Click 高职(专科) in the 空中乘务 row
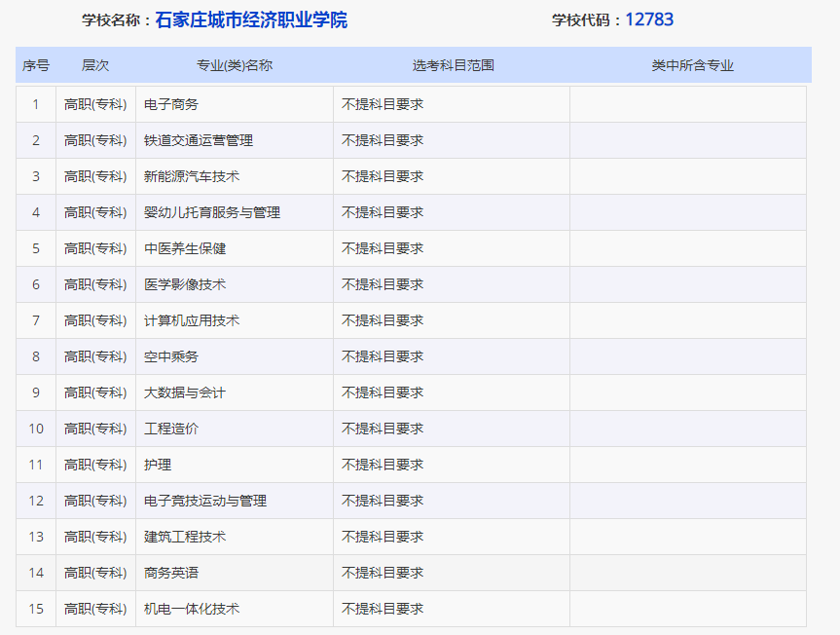The height and width of the screenshot is (635, 840). pyautogui.click(x=95, y=356)
